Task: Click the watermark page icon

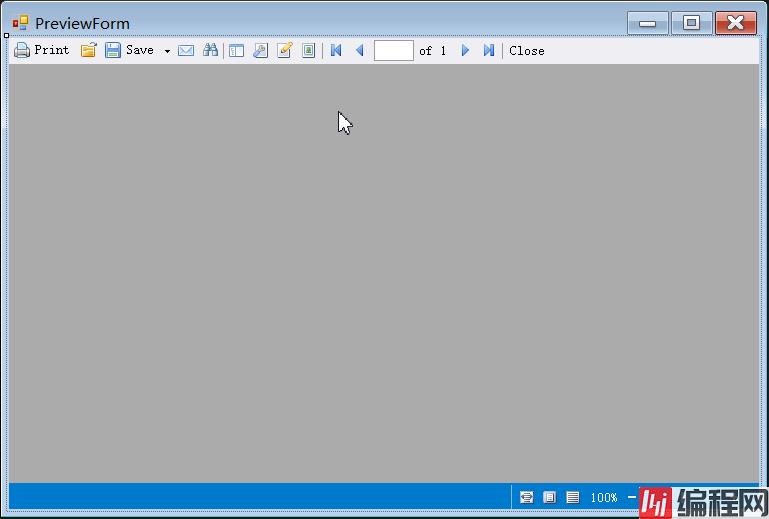Action: click(x=308, y=50)
